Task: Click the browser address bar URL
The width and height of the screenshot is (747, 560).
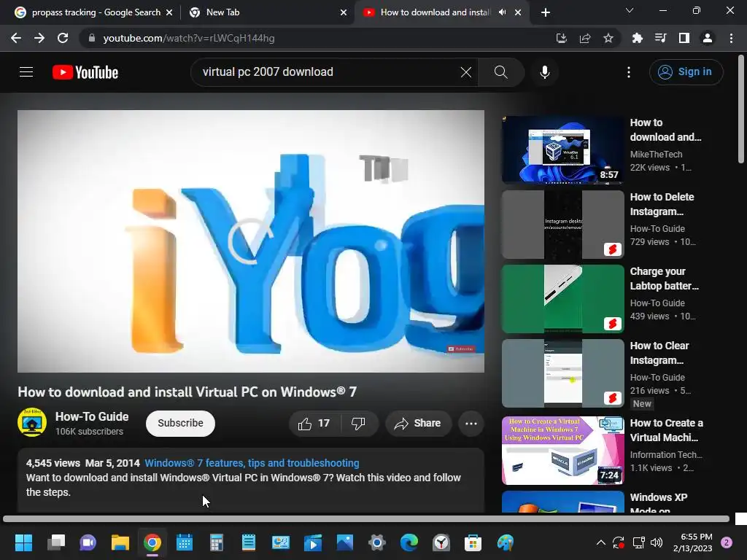Action: [x=189, y=38]
